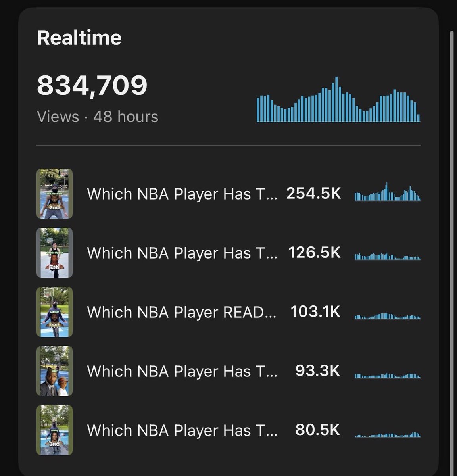This screenshot has height=476, width=457.
Task: Click the 93.3K view count
Action: [318, 370]
